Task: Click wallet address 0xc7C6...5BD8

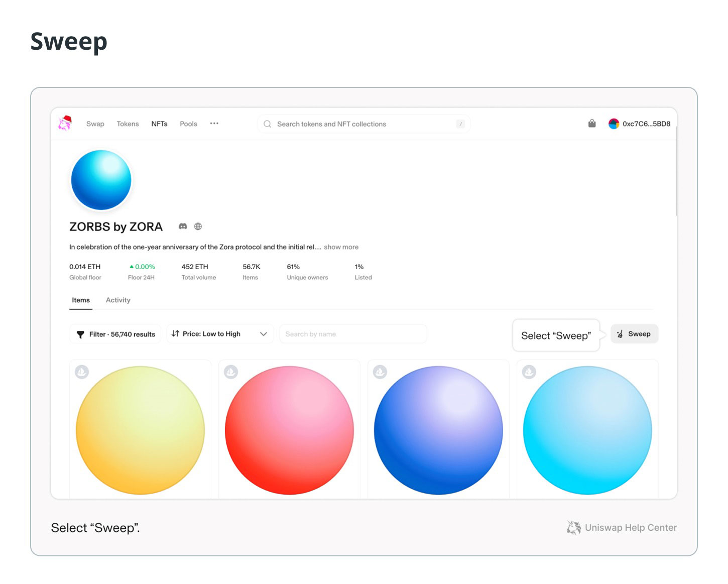Action: (x=646, y=124)
